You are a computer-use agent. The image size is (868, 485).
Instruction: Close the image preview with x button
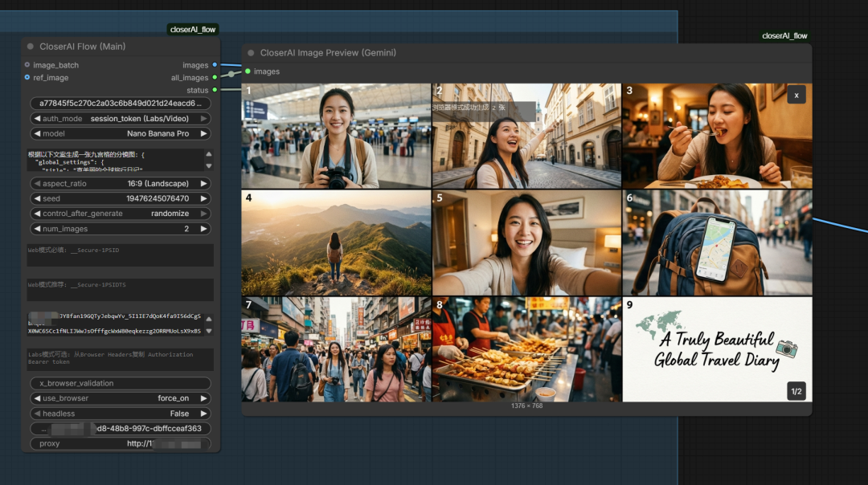796,95
